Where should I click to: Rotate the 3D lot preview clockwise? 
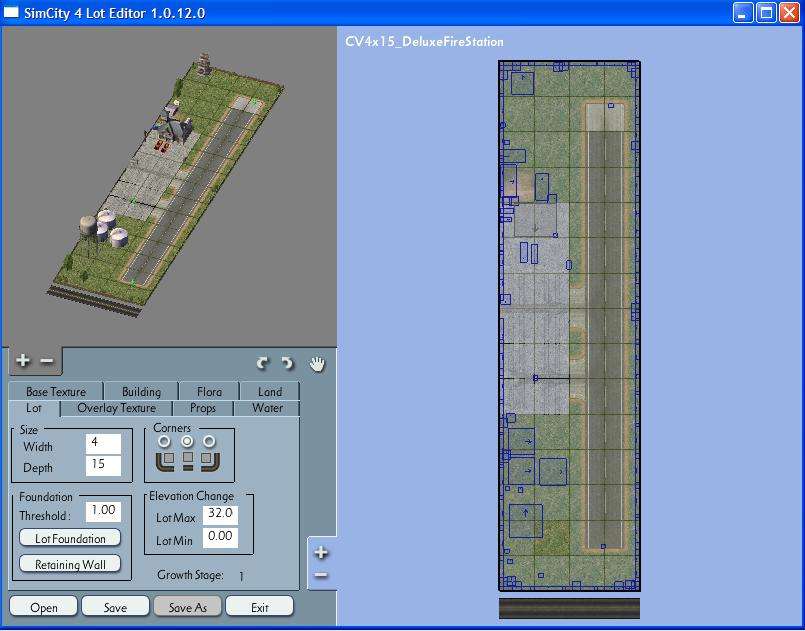262,364
